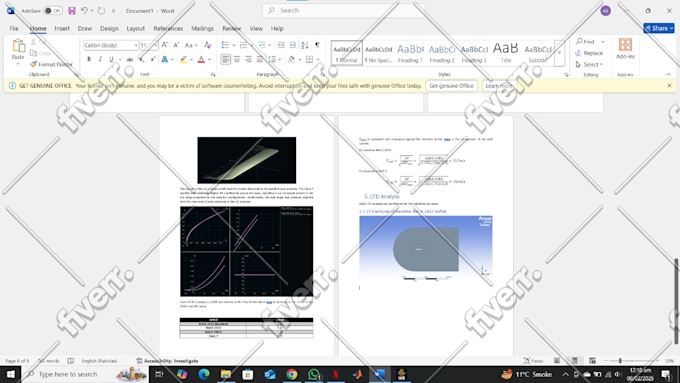Viewport: 680px width, 383px height.
Task: Open the Change Case dropdown
Action: click(191, 45)
